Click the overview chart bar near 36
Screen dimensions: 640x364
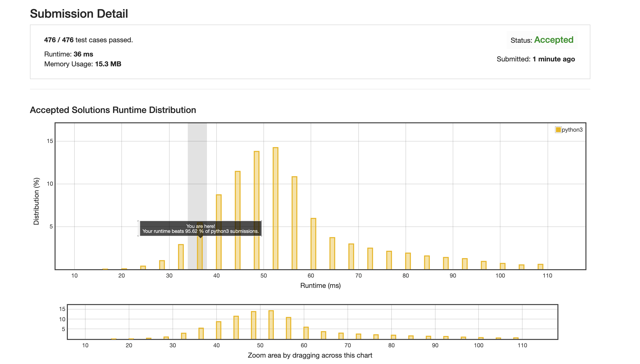201,333
